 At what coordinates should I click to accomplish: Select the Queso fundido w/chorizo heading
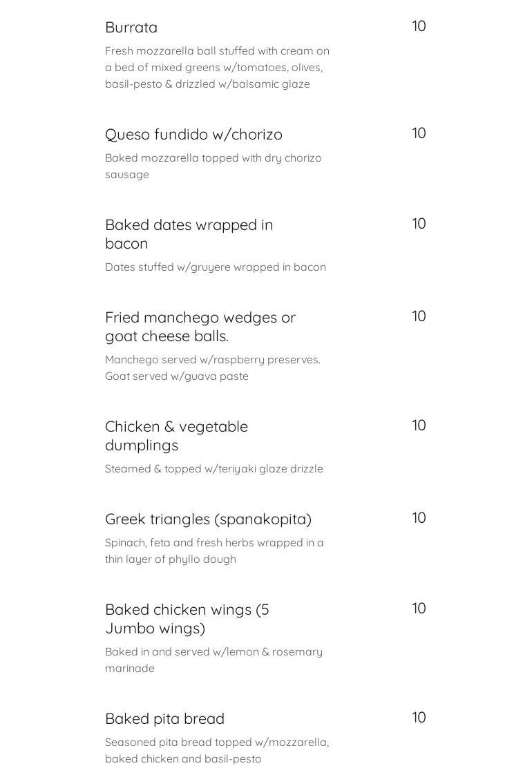[193, 135]
